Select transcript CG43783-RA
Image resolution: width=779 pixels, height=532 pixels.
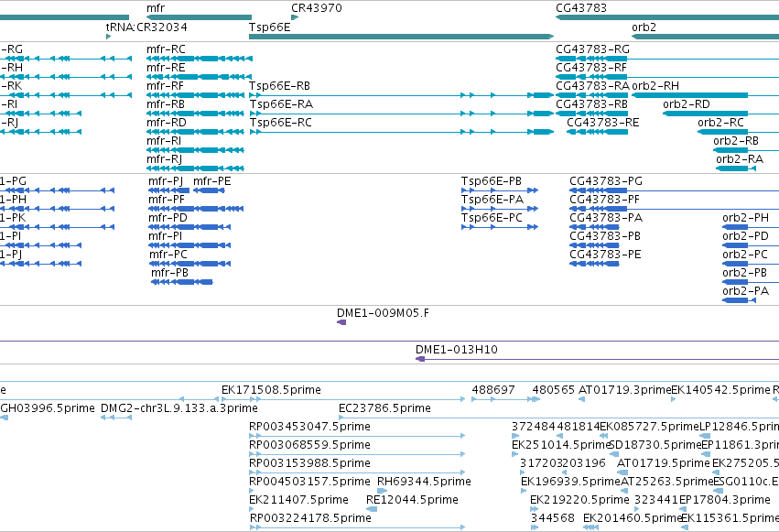coord(591,95)
